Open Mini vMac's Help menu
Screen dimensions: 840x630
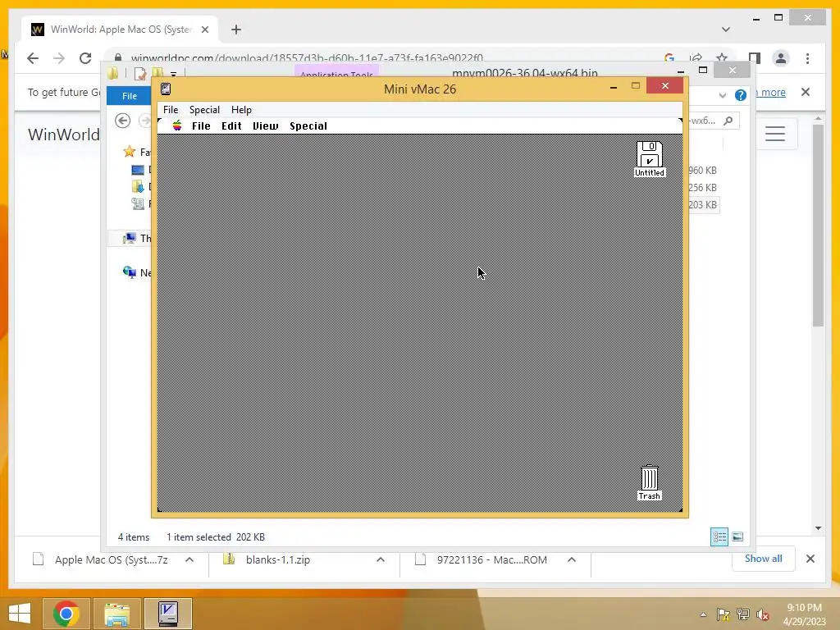(241, 109)
